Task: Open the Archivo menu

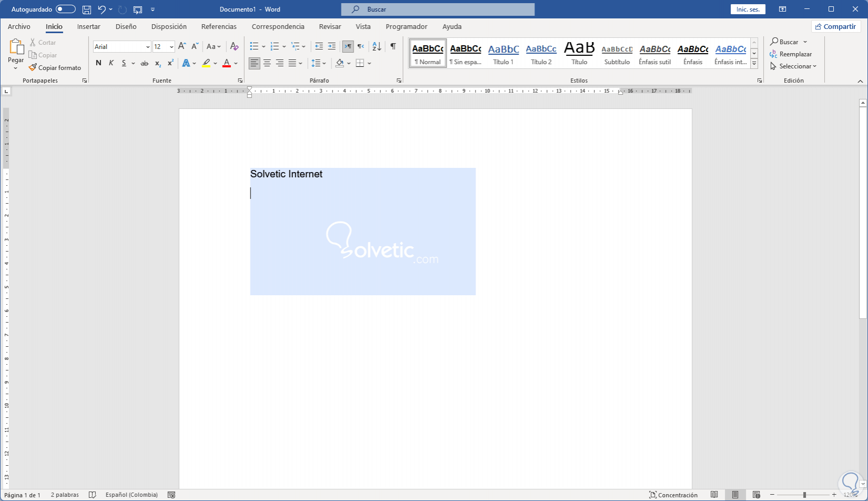Action: (x=19, y=26)
